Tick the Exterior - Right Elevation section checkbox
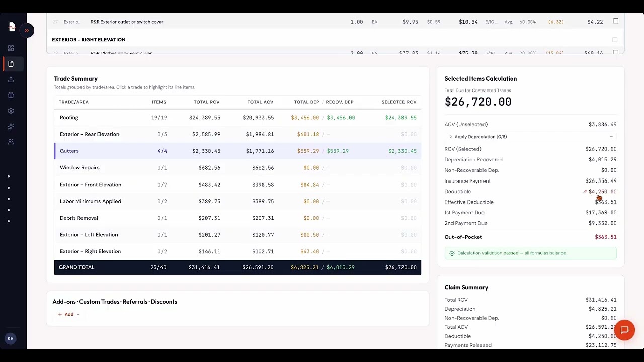The height and width of the screenshot is (362, 644). tap(615, 40)
